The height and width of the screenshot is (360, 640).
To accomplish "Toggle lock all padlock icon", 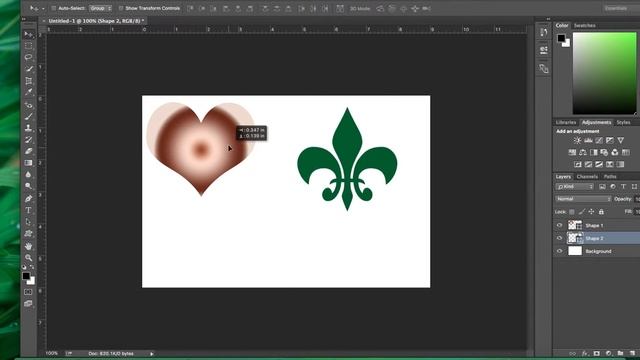I will pos(601,212).
